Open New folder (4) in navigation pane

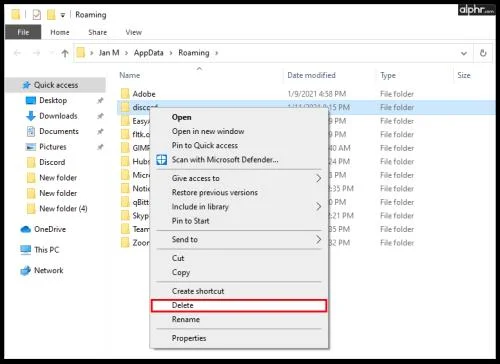pyautogui.click(x=63, y=209)
